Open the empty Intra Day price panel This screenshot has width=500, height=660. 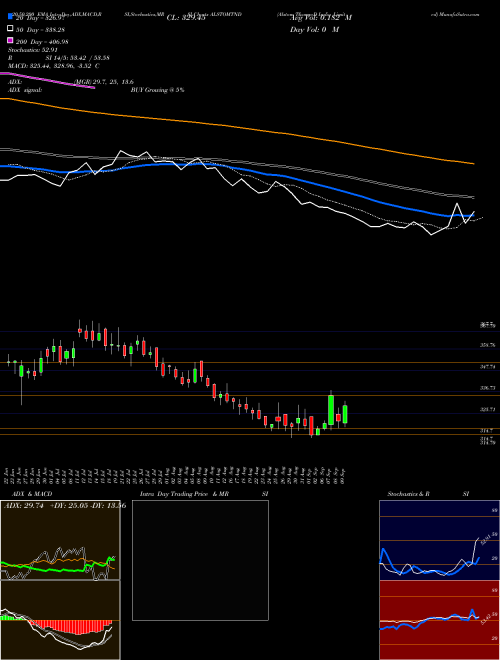tap(200, 560)
